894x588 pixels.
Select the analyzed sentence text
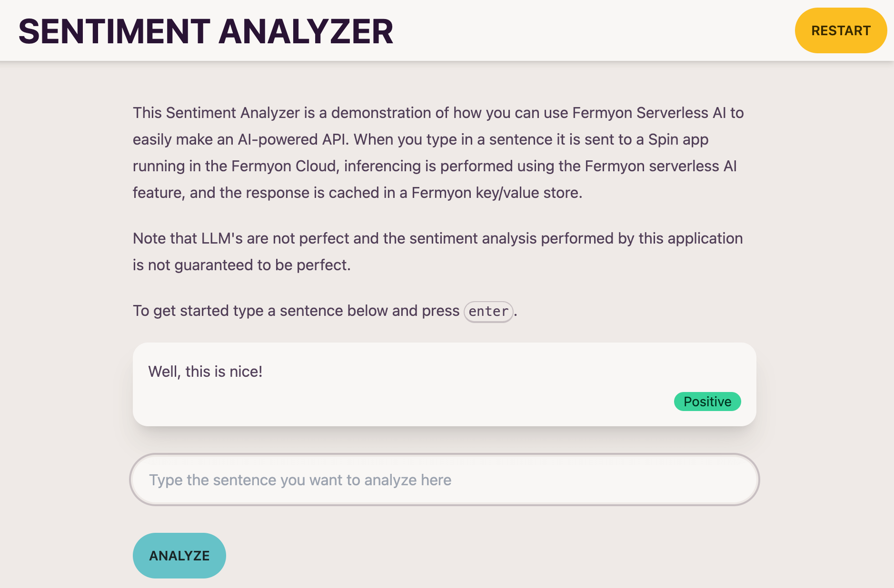click(206, 372)
